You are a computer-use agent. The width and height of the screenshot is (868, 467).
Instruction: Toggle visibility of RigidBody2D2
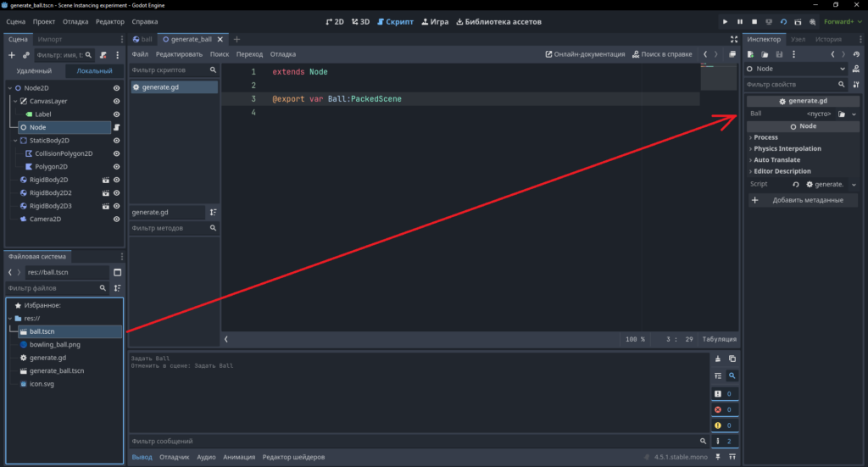tap(116, 193)
